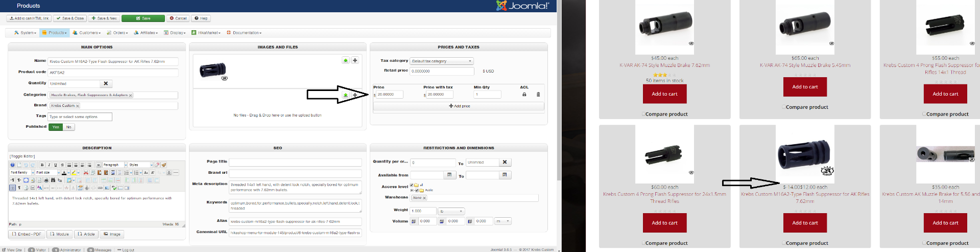Click the green upload icon in Files section
Image resolution: width=980 pixels, height=252 pixels.
click(x=346, y=95)
